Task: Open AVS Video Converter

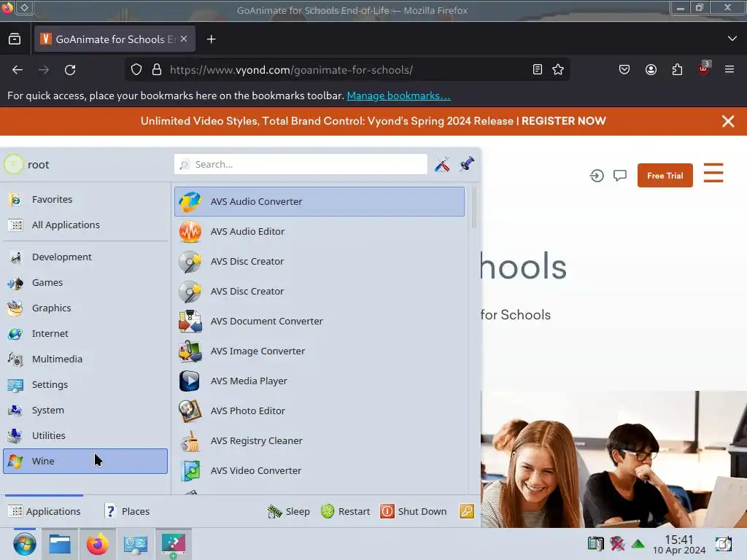Action: coord(320,470)
